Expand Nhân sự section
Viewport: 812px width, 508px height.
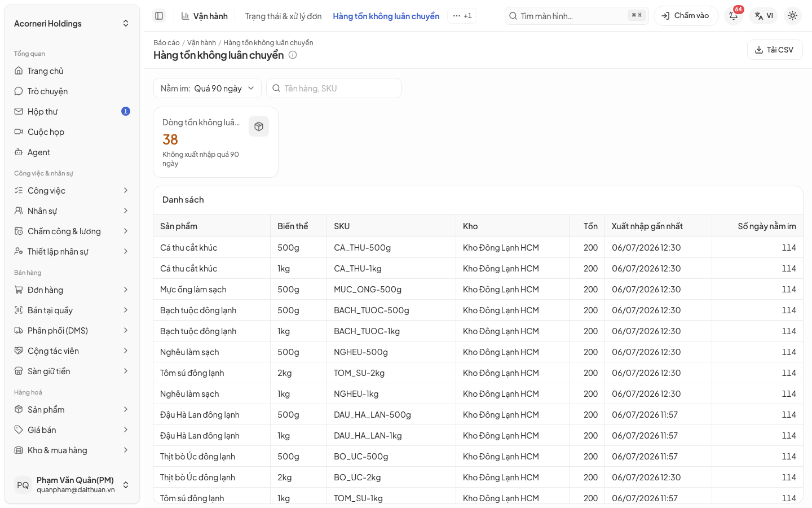tap(72, 211)
